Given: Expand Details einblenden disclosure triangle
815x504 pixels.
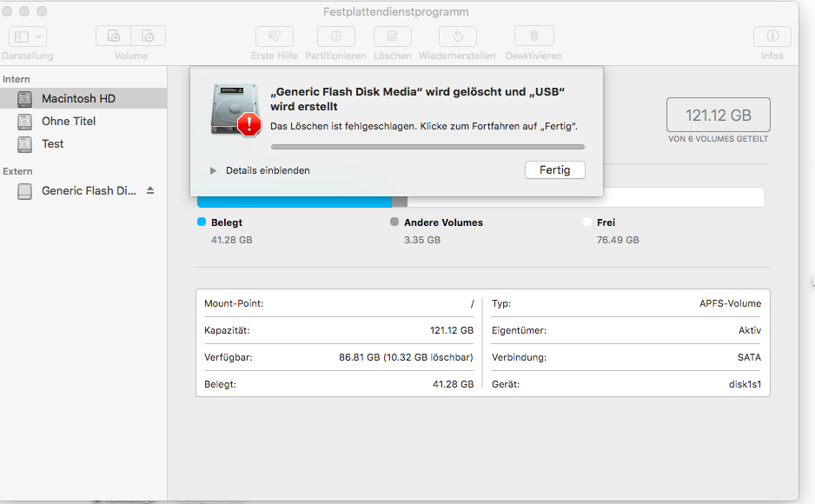Looking at the screenshot, I should pyautogui.click(x=213, y=170).
